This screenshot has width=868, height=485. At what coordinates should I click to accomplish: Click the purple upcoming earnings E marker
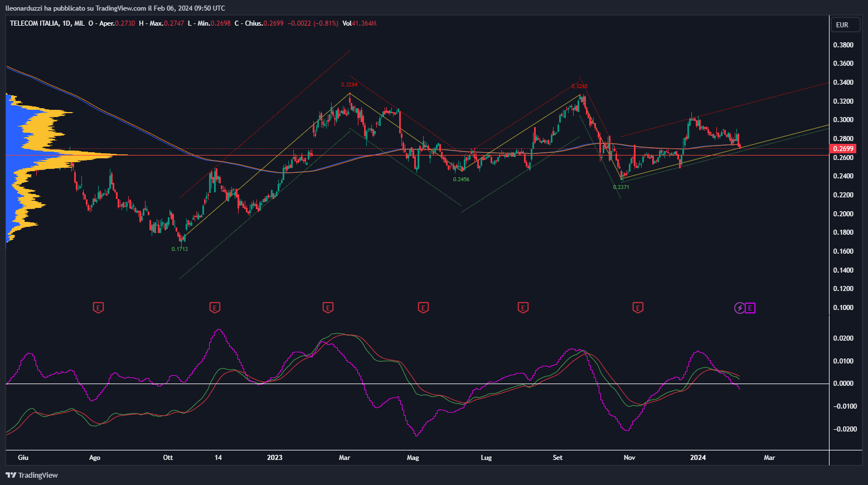pos(750,308)
